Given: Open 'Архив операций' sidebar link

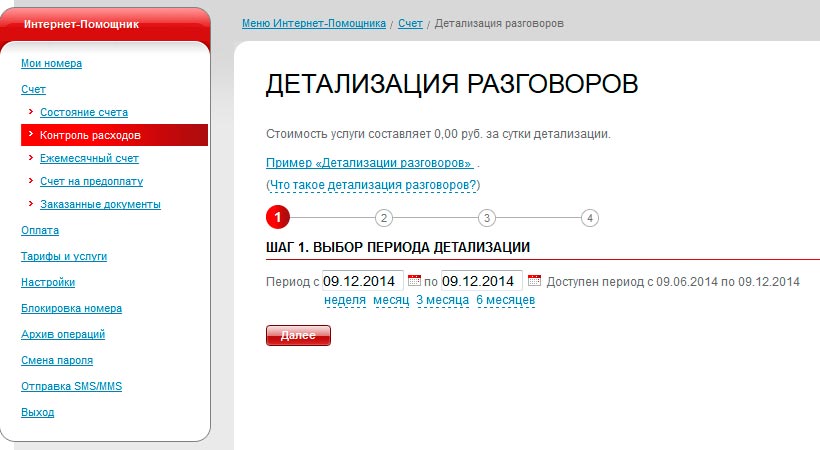Looking at the screenshot, I should click(63, 334).
